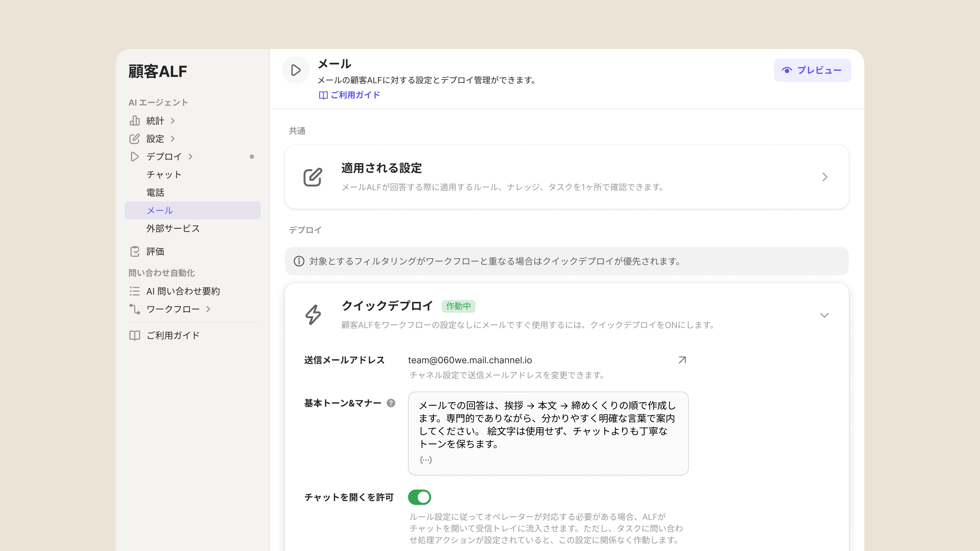
Task: Select 外部サービス in the sidebar
Action: coord(173,228)
